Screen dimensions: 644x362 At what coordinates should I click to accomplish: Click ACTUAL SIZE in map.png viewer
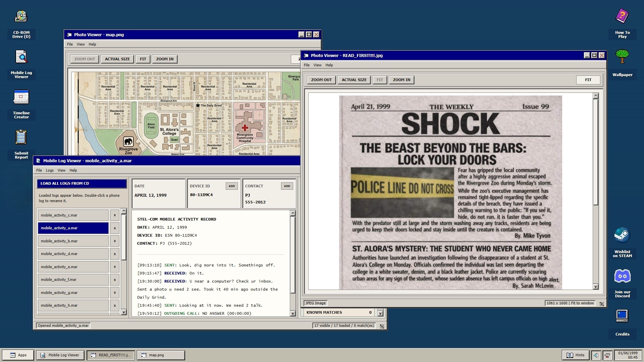117,59
